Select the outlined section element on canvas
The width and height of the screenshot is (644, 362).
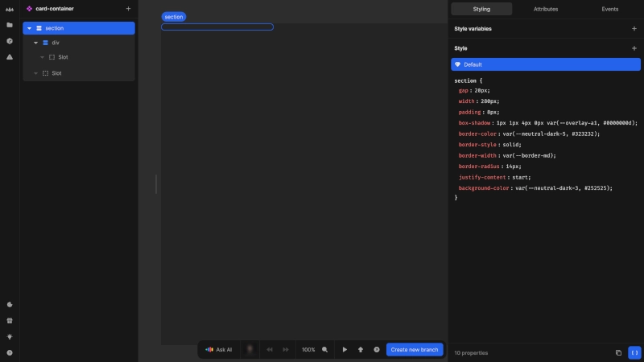[217, 27]
